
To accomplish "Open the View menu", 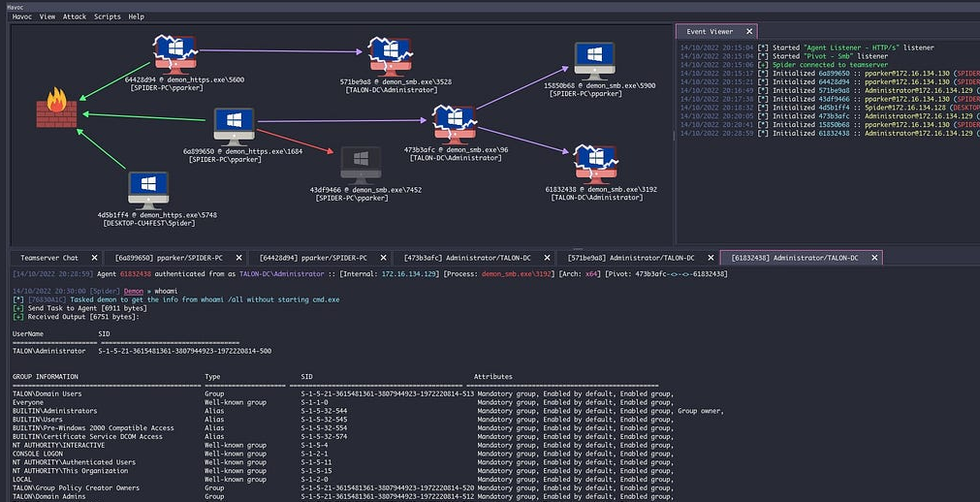I will tap(47, 16).
